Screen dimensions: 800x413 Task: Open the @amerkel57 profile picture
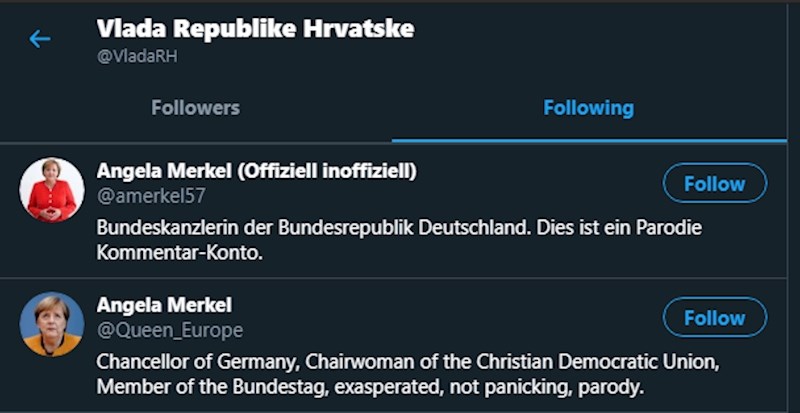click(x=52, y=189)
